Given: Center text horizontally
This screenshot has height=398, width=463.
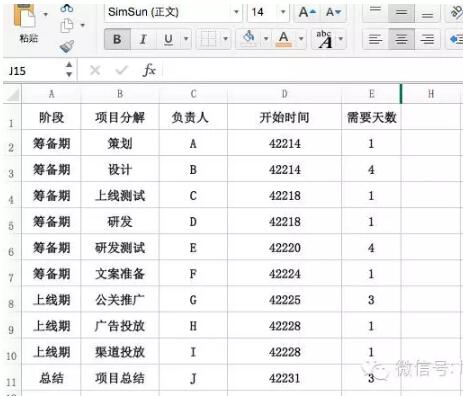Looking at the screenshot, I should pos(401,39).
